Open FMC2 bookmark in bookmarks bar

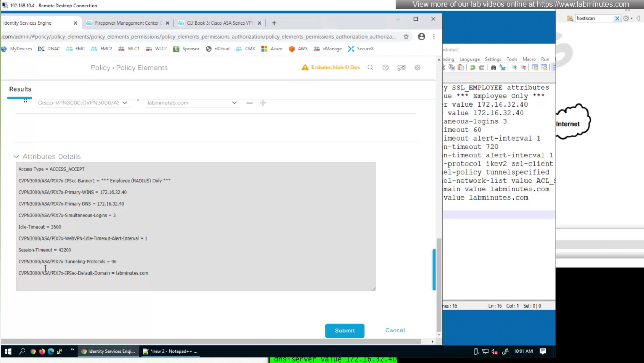point(102,49)
